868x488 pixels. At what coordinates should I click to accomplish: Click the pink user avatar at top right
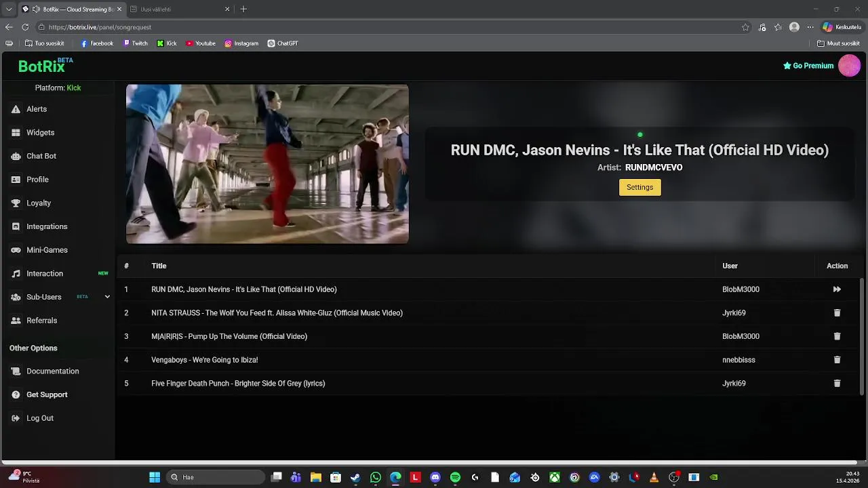(x=849, y=66)
